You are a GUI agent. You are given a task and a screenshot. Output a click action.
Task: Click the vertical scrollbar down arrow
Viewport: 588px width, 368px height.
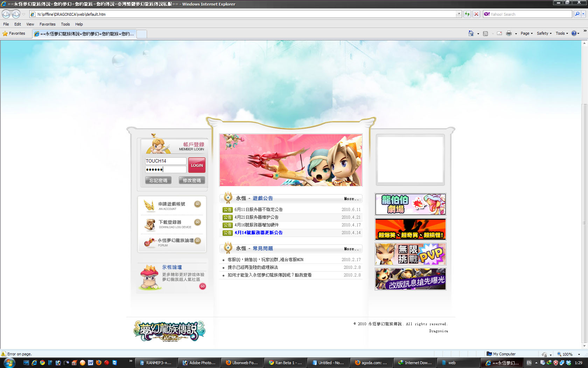[584, 346]
